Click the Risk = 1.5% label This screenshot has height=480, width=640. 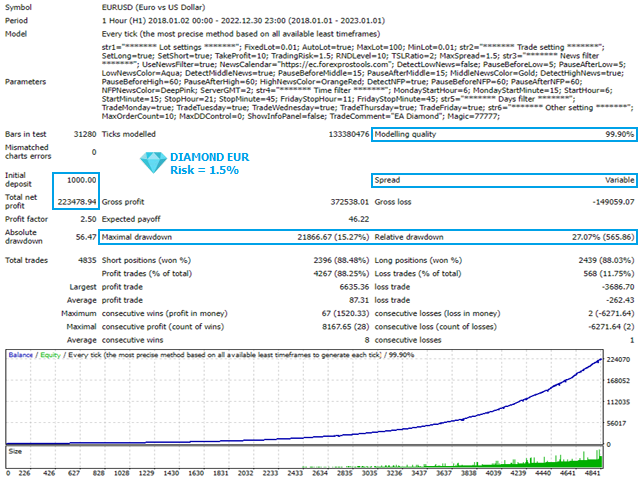point(205,171)
